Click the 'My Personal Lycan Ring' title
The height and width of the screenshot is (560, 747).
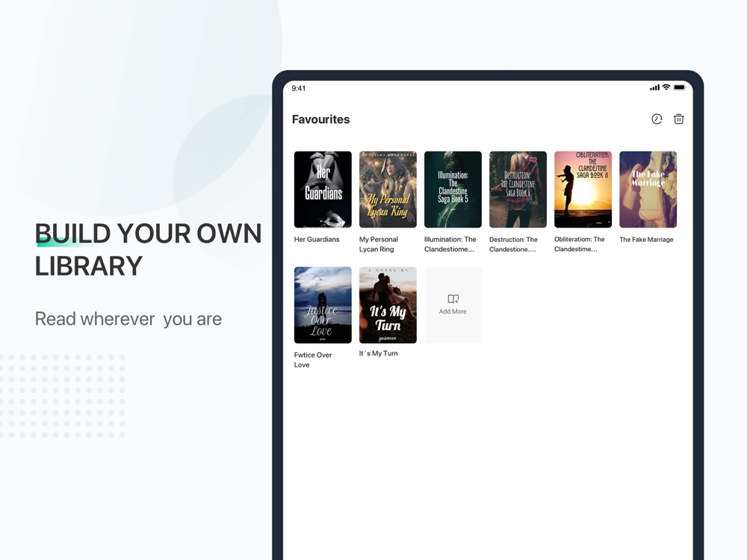click(379, 244)
